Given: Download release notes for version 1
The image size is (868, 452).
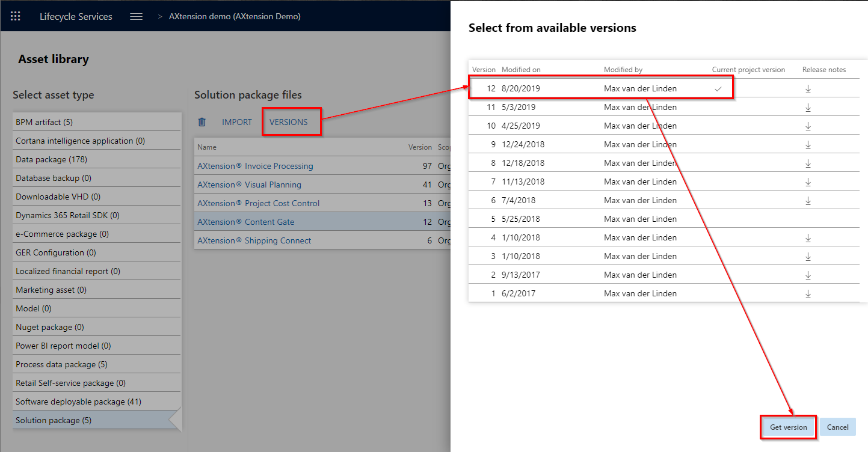Looking at the screenshot, I should pyautogui.click(x=808, y=294).
